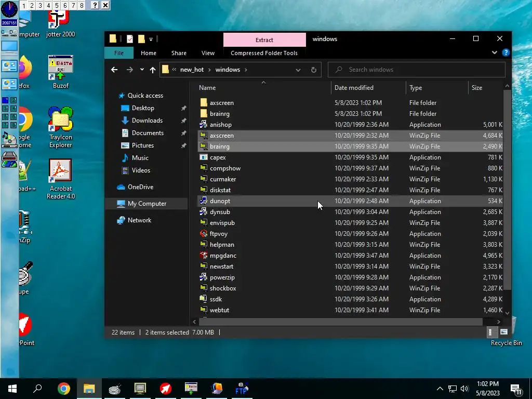Click the ftpvoy application icon
This screenshot has width=532, height=399.
click(x=203, y=233)
